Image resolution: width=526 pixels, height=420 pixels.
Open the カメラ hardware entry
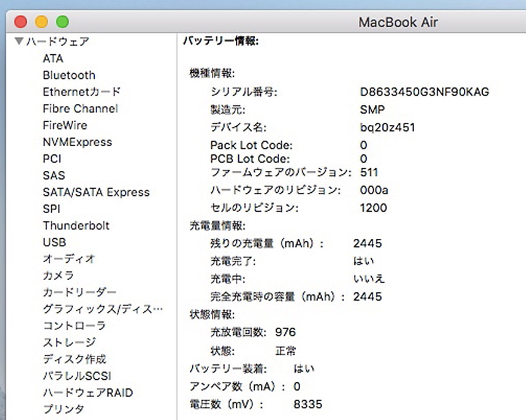(x=58, y=275)
